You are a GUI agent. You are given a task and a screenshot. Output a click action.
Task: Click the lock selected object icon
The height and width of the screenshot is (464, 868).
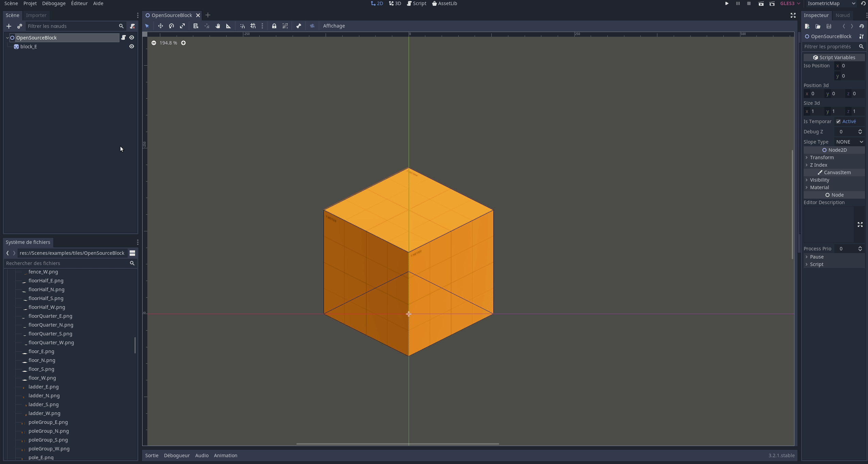click(x=274, y=26)
